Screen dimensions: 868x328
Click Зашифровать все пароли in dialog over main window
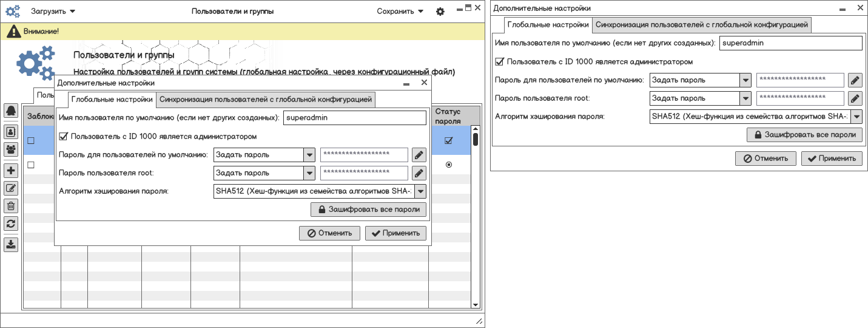[368, 210]
